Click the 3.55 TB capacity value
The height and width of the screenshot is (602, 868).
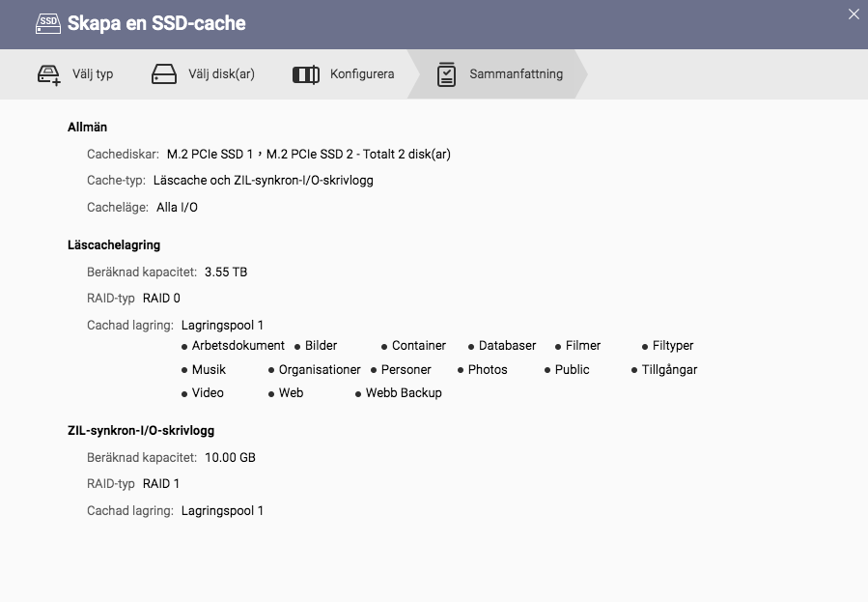tap(226, 272)
